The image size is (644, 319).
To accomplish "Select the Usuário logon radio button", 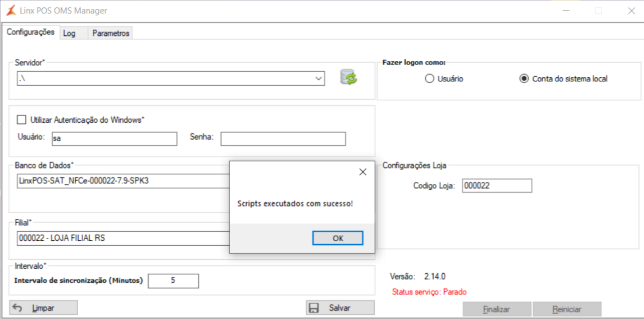I will point(430,79).
